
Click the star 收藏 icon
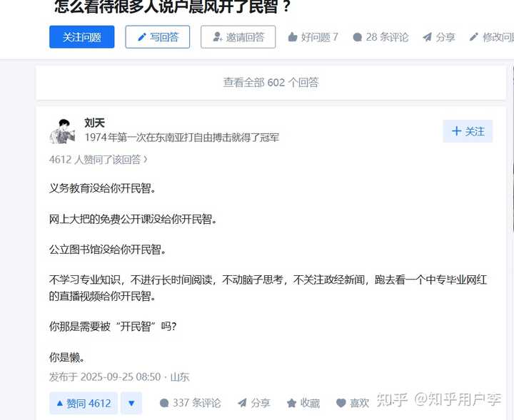(291, 403)
